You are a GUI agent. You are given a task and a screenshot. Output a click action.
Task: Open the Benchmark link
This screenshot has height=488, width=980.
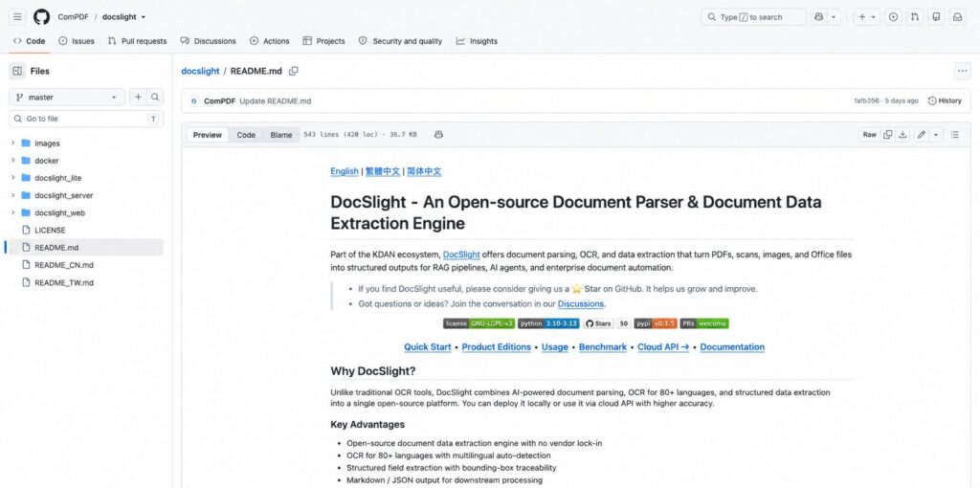(x=603, y=347)
